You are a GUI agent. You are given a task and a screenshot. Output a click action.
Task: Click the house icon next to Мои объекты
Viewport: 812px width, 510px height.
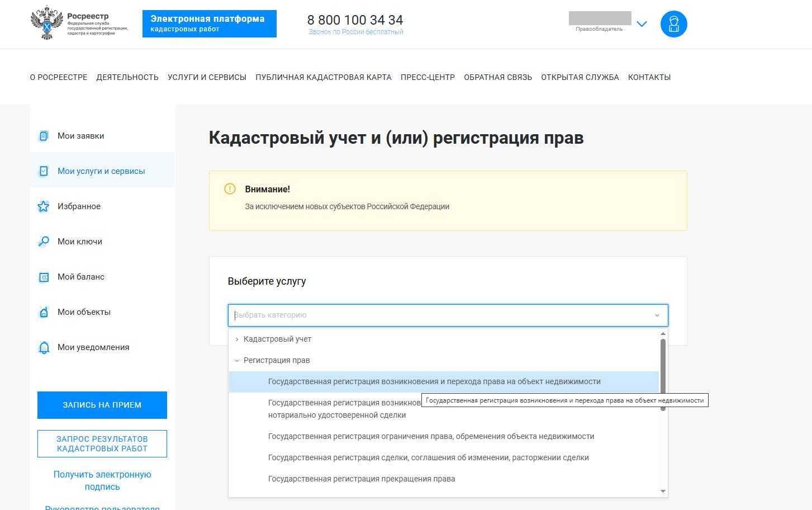43,311
